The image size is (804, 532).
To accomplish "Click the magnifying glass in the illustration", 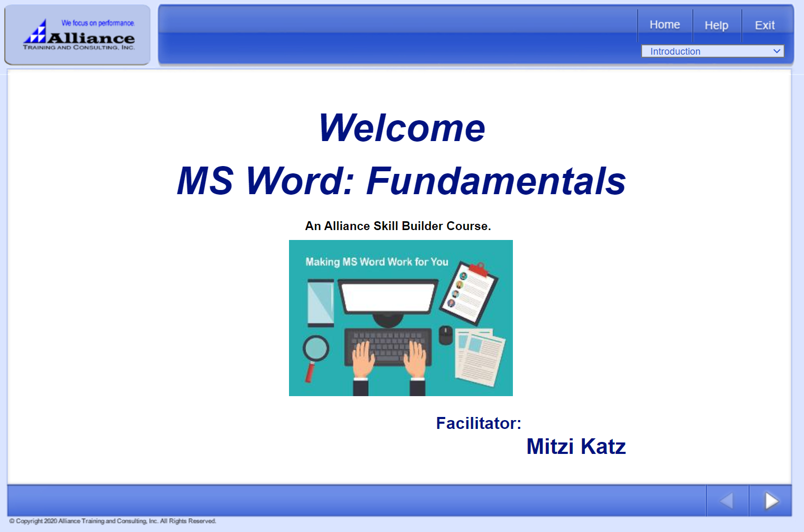I will [x=316, y=350].
